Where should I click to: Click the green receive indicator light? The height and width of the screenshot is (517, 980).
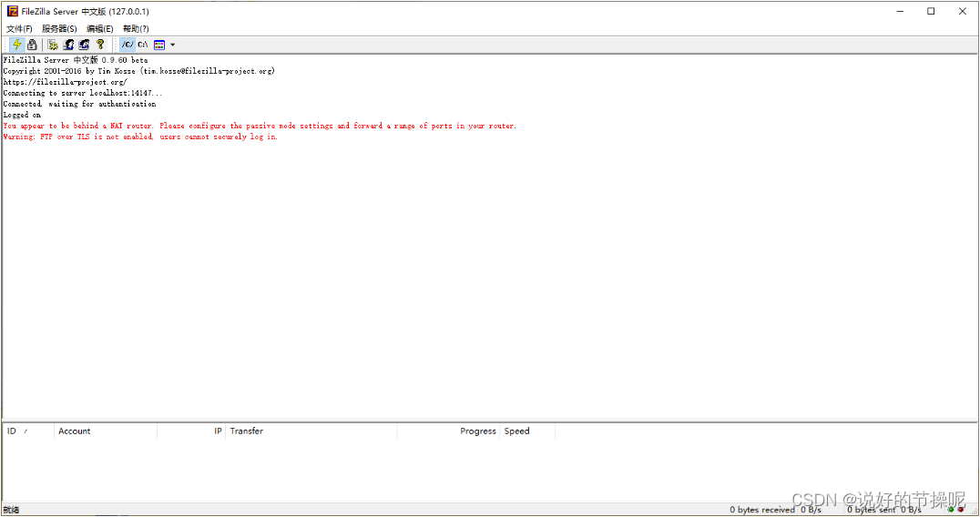click(x=951, y=510)
